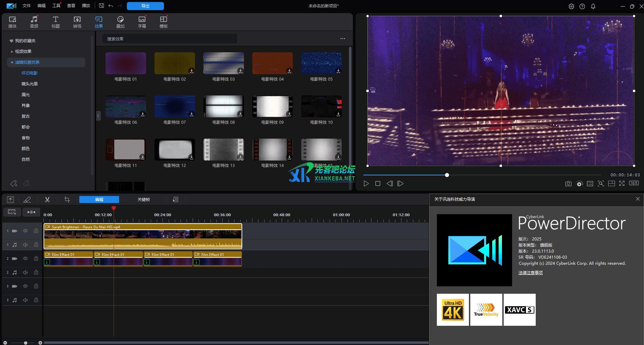The height and width of the screenshot is (345, 644).
Task: Expand the 视频效果 tree category
Action: point(12,52)
